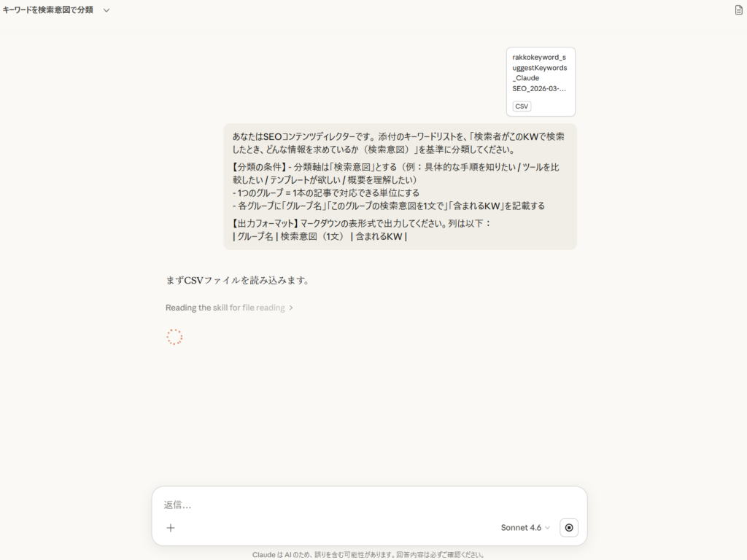Select the rakkokeyword CSV attachment card
The width and height of the screenshot is (747, 560).
click(x=541, y=82)
